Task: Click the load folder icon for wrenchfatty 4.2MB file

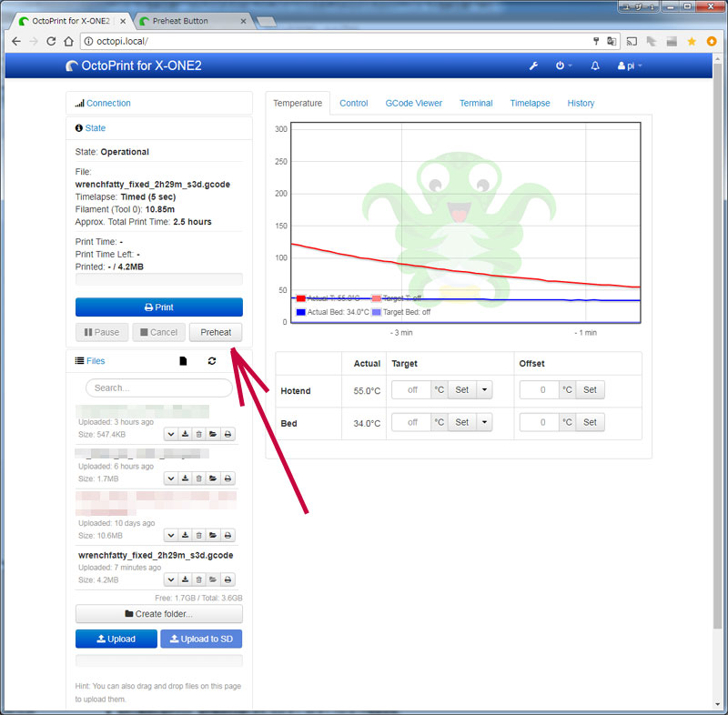Action: click(213, 579)
